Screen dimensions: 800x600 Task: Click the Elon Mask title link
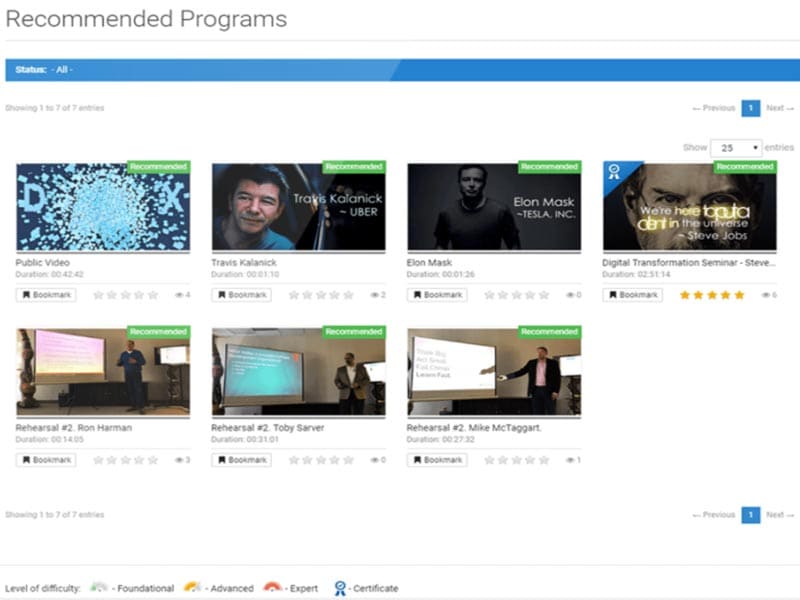pos(429,262)
